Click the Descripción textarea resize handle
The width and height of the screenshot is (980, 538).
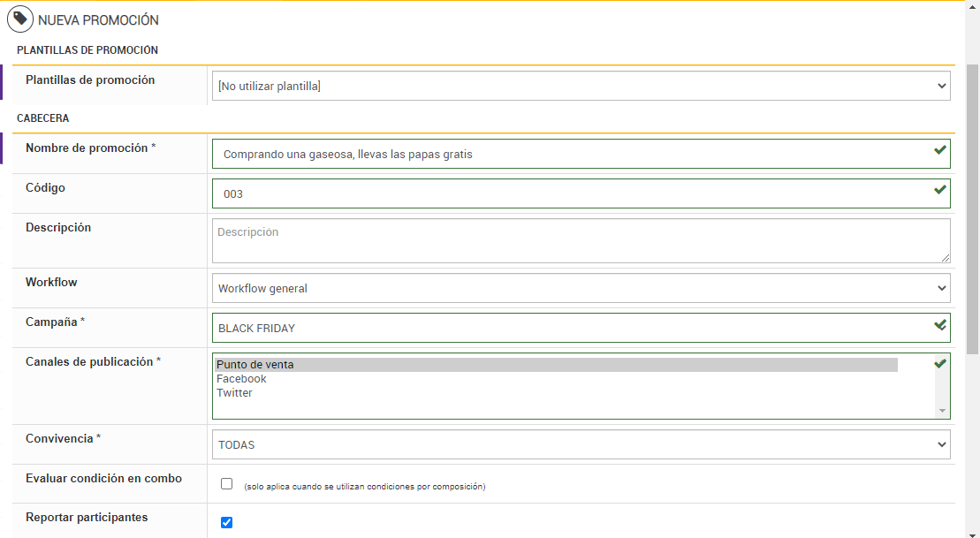click(946, 257)
